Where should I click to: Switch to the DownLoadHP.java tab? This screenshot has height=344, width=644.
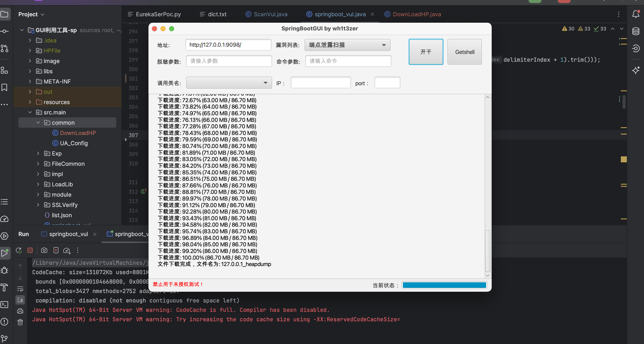(x=417, y=14)
